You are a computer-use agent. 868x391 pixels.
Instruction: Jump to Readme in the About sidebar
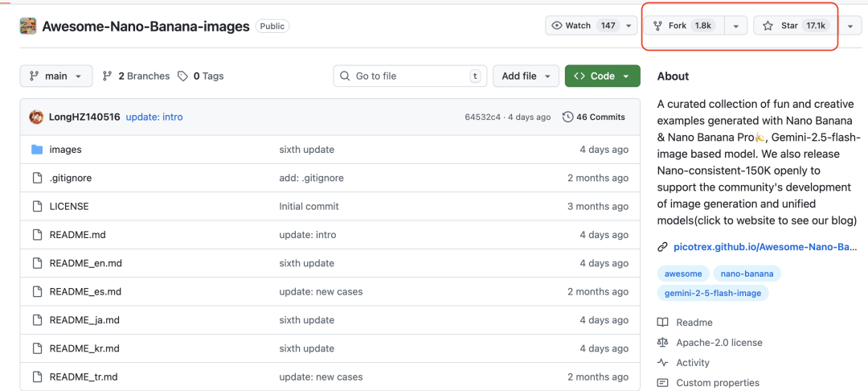tap(694, 323)
